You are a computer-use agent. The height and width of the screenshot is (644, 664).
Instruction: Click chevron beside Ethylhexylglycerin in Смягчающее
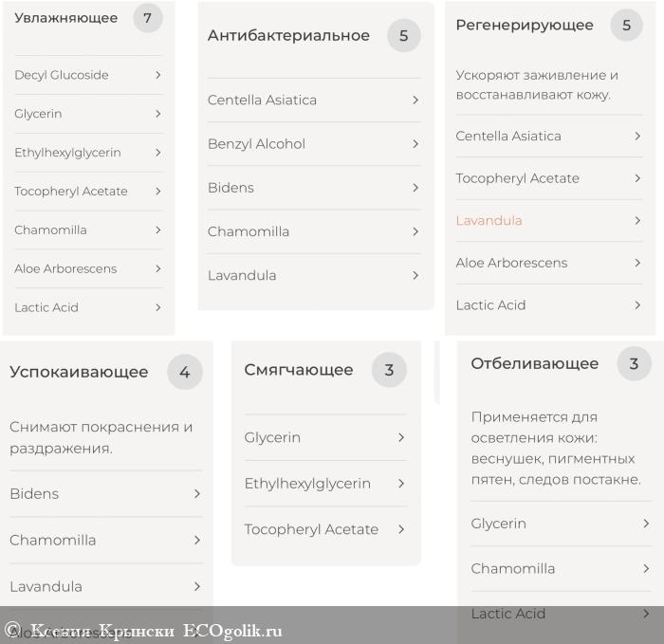coord(401,484)
